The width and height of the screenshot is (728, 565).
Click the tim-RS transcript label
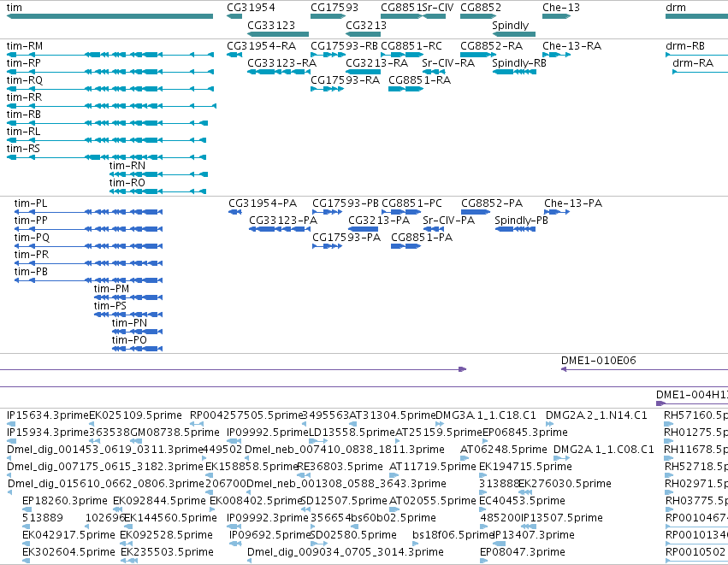[x=23, y=149]
